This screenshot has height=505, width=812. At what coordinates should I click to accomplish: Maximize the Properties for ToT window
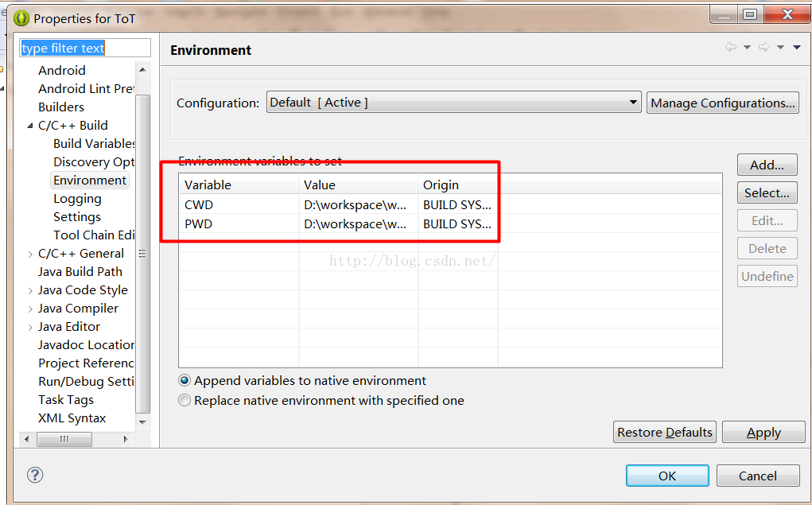tap(750, 14)
